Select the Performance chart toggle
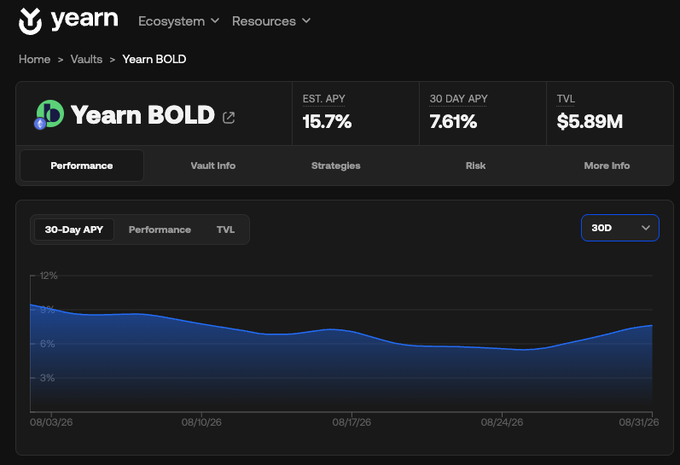 (x=160, y=229)
